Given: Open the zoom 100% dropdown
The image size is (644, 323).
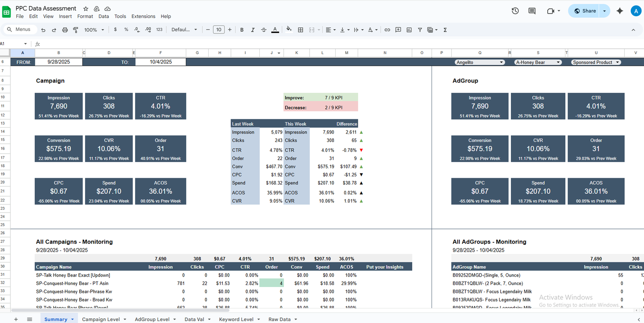Looking at the screenshot, I should tap(94, 30).
